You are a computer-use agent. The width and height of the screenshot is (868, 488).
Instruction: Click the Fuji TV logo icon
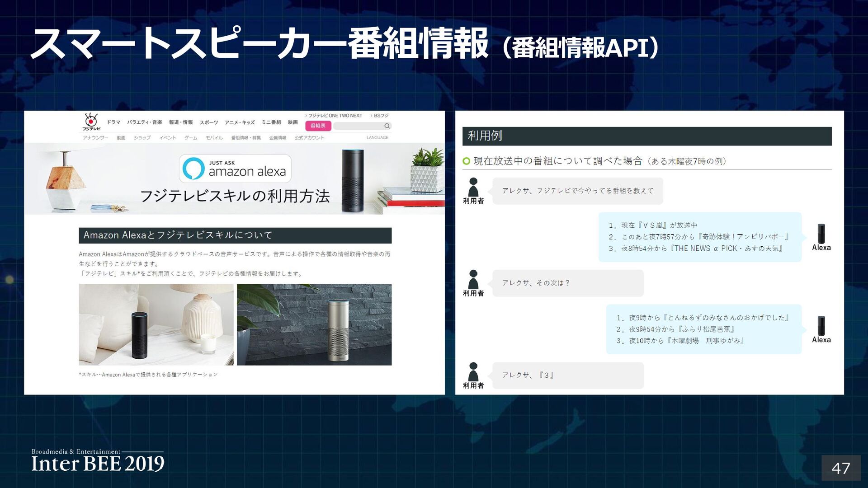tap(91, 122)
